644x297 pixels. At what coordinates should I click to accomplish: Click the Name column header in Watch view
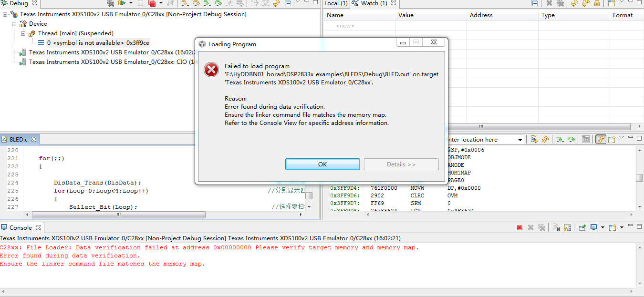359,15
